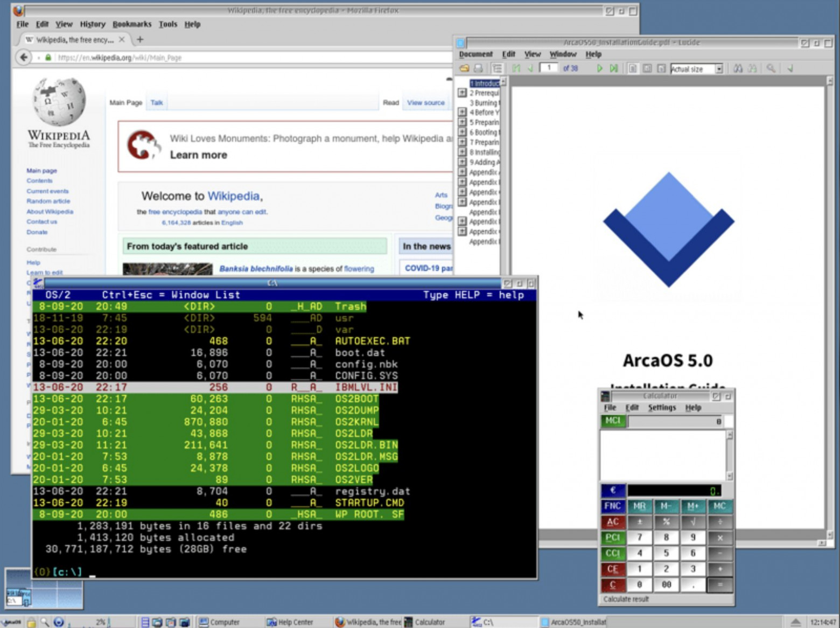Open a PDF file with Lucide's folder icon
This screenshot has height=628, width=840.
point(464,68)
